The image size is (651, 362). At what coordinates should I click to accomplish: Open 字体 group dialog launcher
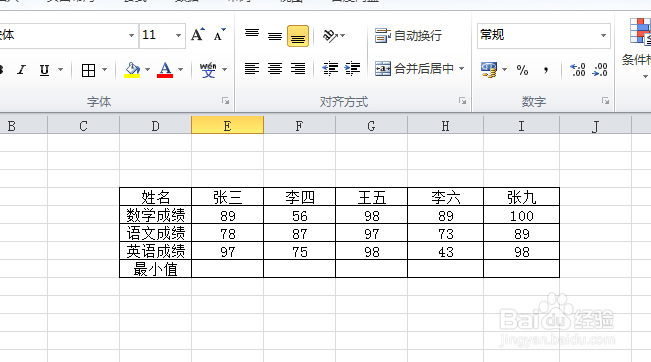pos(225,101)
